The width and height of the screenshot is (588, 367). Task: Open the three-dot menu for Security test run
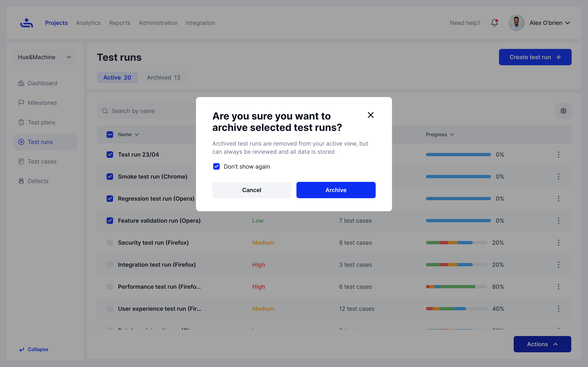click(558, 243)
